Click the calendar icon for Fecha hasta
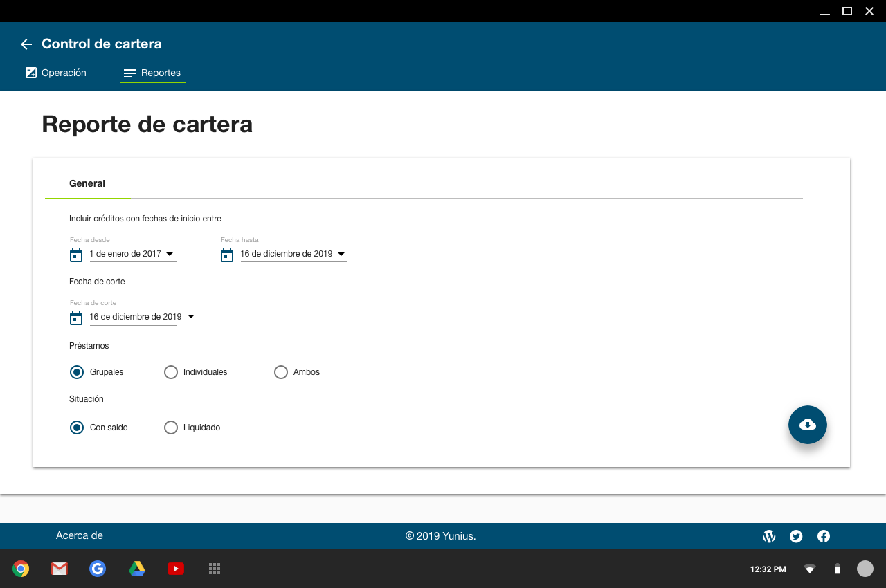Image resolution: width=886 pixels, height=588 pixels. tap(227, 255)
